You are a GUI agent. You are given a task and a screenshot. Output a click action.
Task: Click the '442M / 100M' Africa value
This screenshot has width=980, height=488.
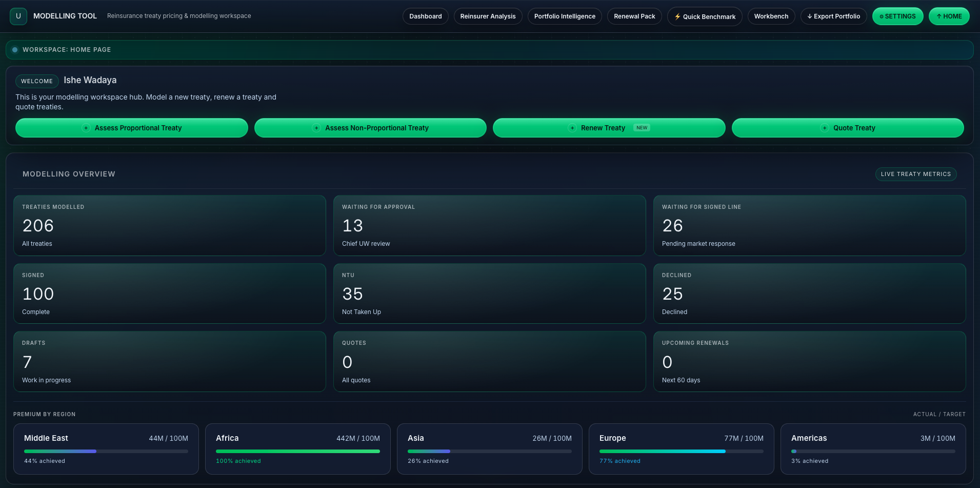click(x=358, y=438)
